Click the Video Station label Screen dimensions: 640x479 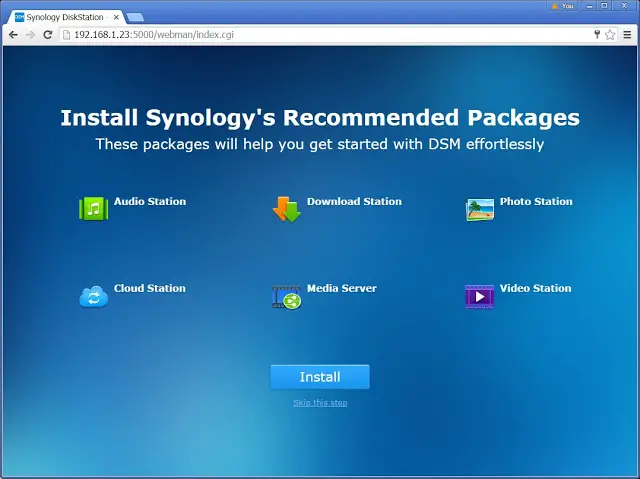(536, 288)
